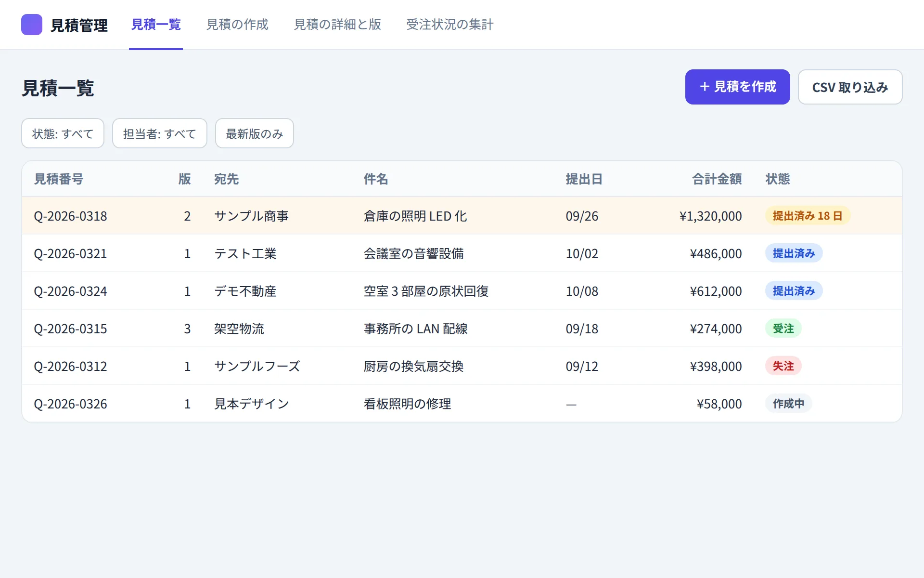Click the purple 見積管理 app logo

pos(32,25)
